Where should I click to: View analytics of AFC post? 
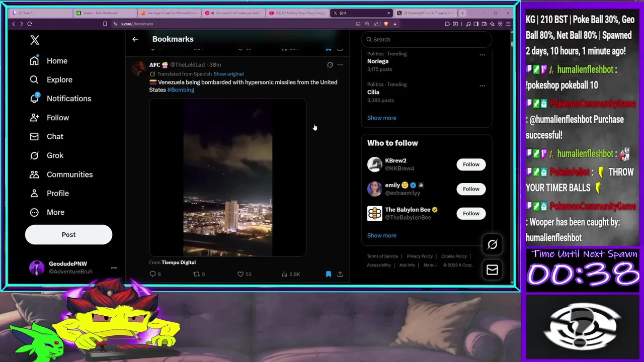pos(291,274)
